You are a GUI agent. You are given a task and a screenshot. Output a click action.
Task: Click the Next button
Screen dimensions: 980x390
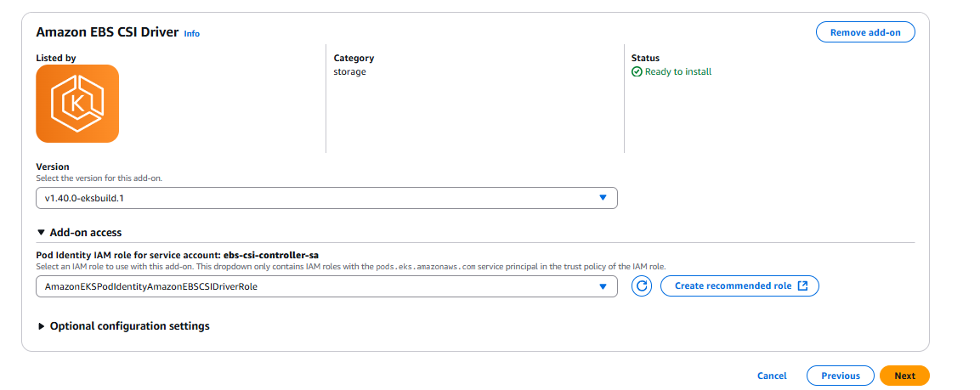coord(904,376)
